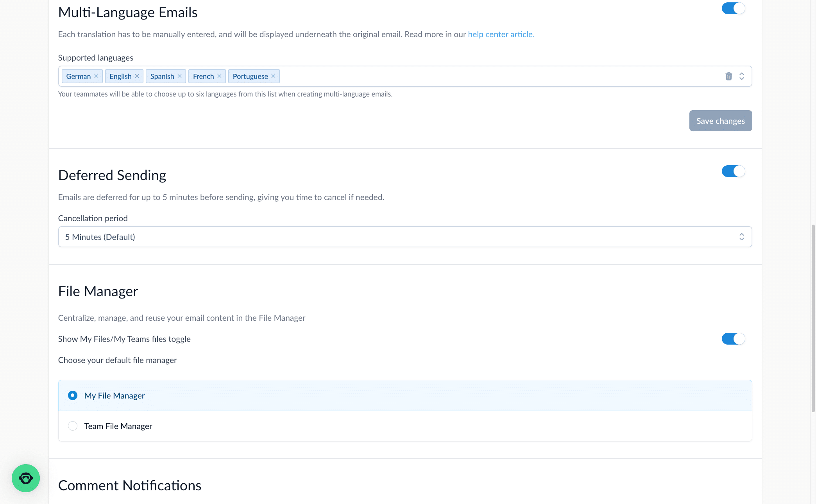
Task: Click the stepper chevrons beside the trash icon
Action: tap(742, 76)
